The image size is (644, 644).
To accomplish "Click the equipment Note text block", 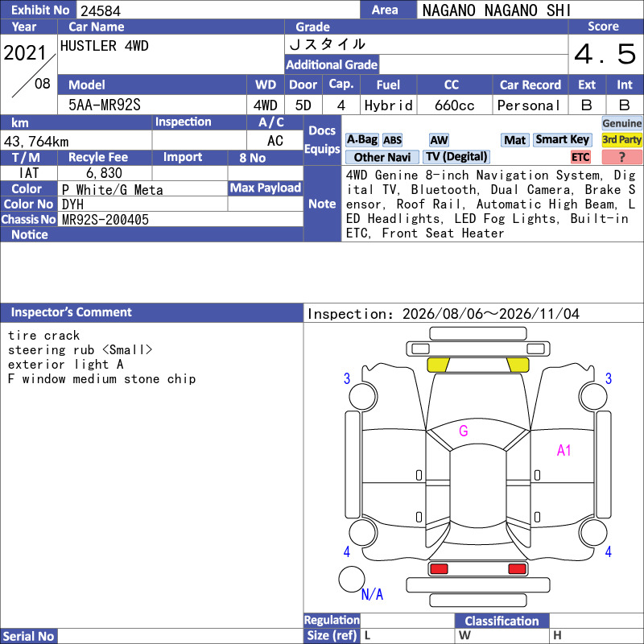I will 490,204.
